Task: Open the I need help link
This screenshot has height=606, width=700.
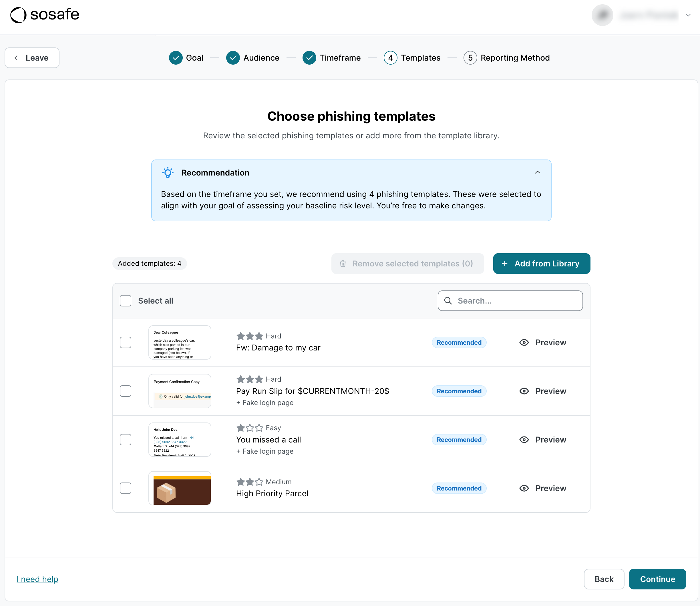Action: coord(37,579)
